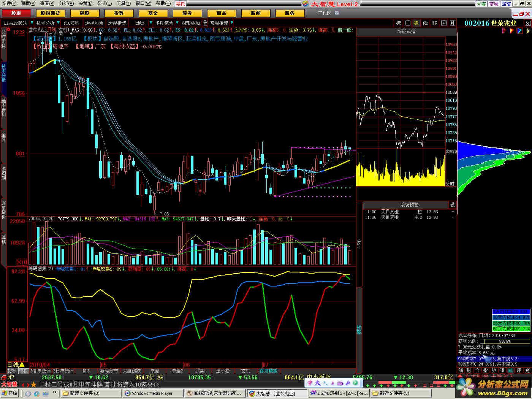This screenshot has width=532, height=399.
Task: Click the blue arrow icon in chip panel
Action: (519, 31)
